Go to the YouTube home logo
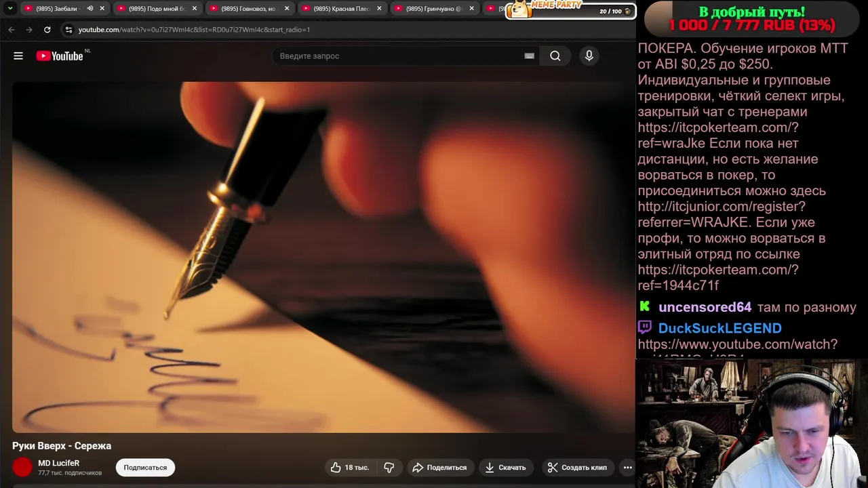868x488 pixels. pyautogui.click(x=61, y=56)
